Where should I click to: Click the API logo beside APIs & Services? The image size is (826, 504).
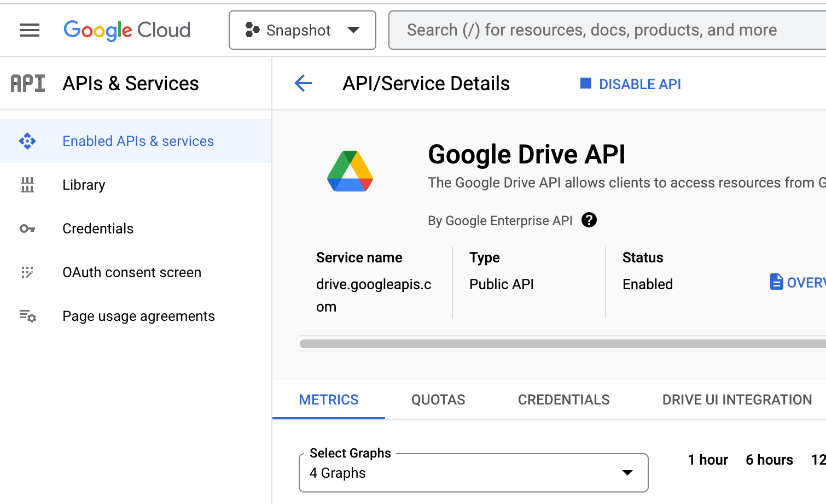(x=28, y=84)
